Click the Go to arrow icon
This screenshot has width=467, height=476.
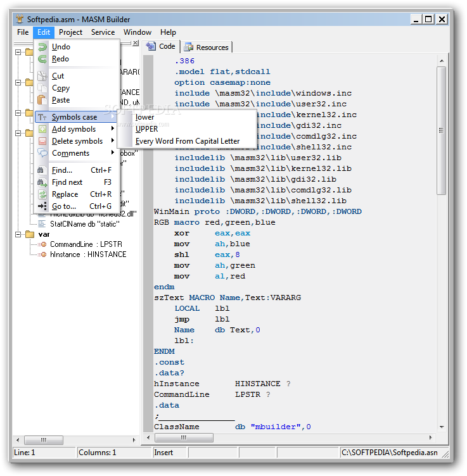[42, 206]
